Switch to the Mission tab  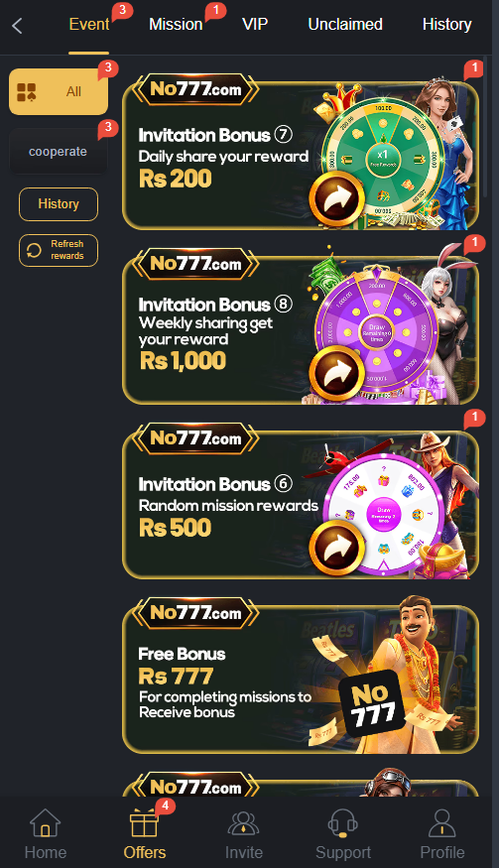(176, 25)
